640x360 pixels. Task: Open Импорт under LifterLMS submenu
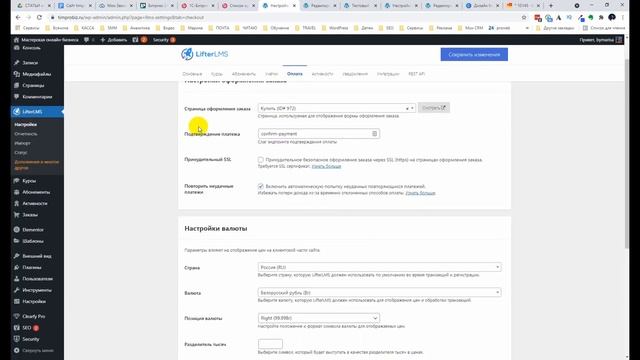pos(22,143)
